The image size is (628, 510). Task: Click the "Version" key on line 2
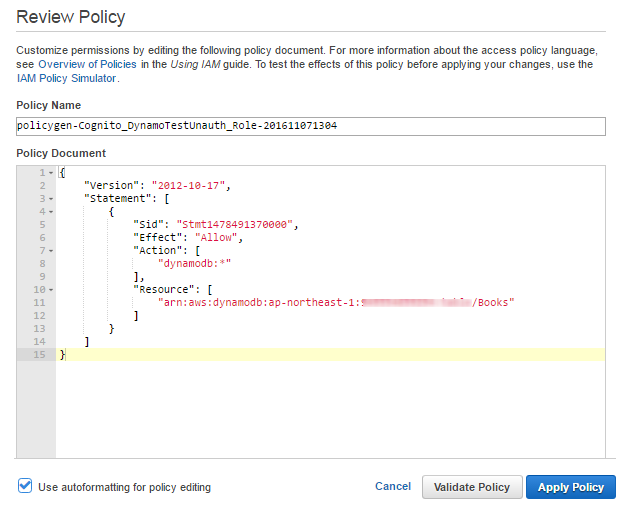111,185
